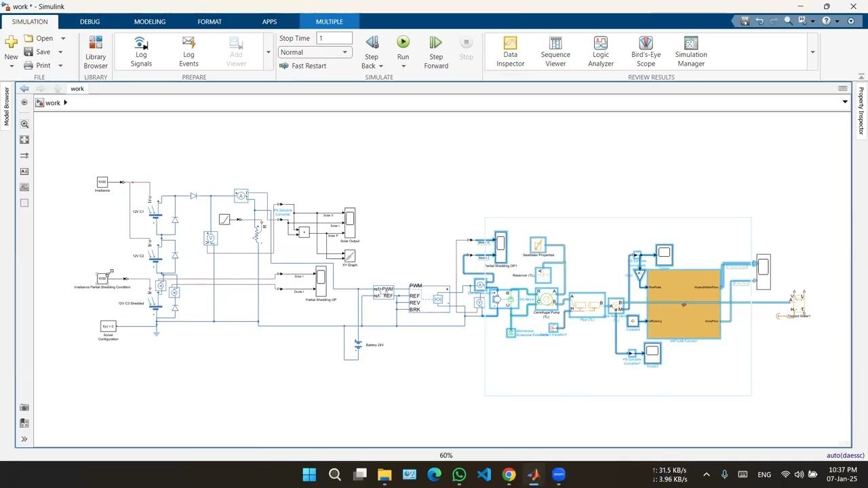This screenshot has height=488, width=868.
Task: Select the Irradiance constant block
Action: click(102, 182)
